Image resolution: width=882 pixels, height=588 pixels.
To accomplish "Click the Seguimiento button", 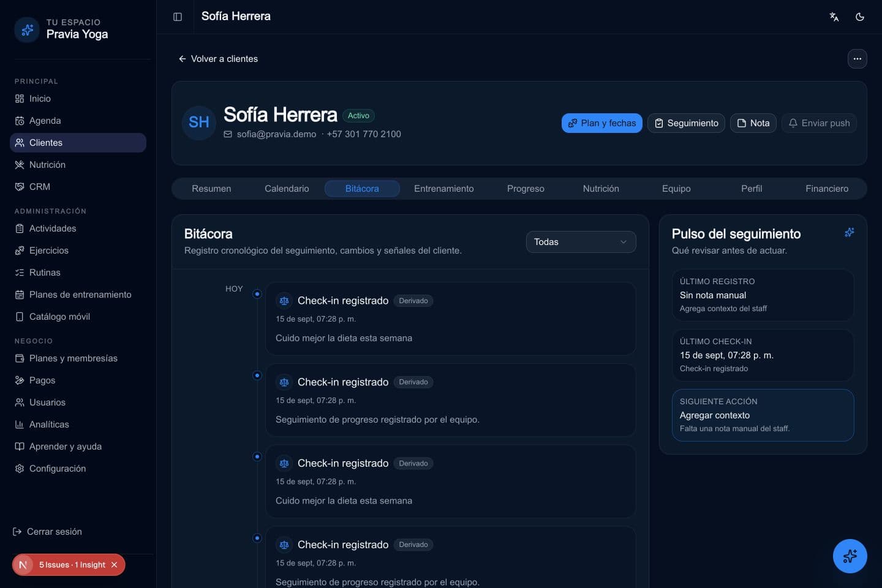I will 686,123.
